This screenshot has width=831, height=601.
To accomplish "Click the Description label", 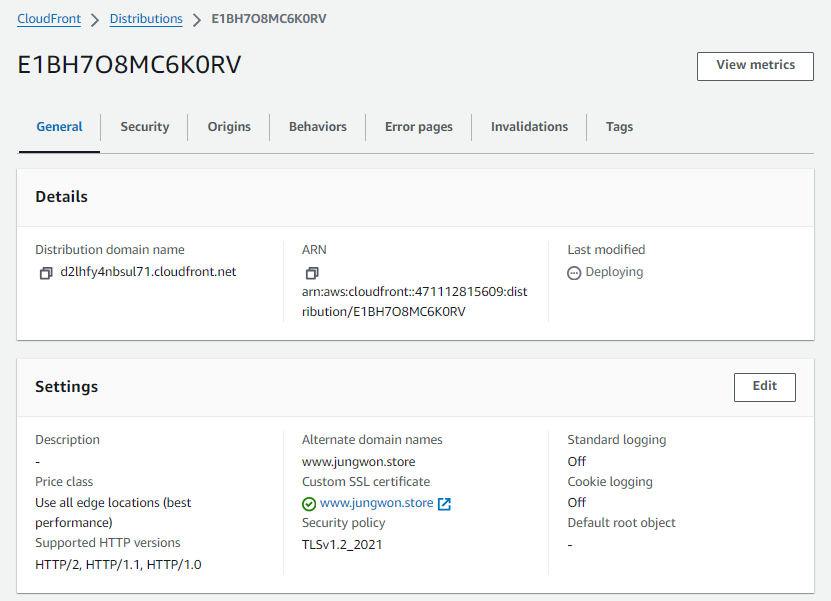I will 67,440.
